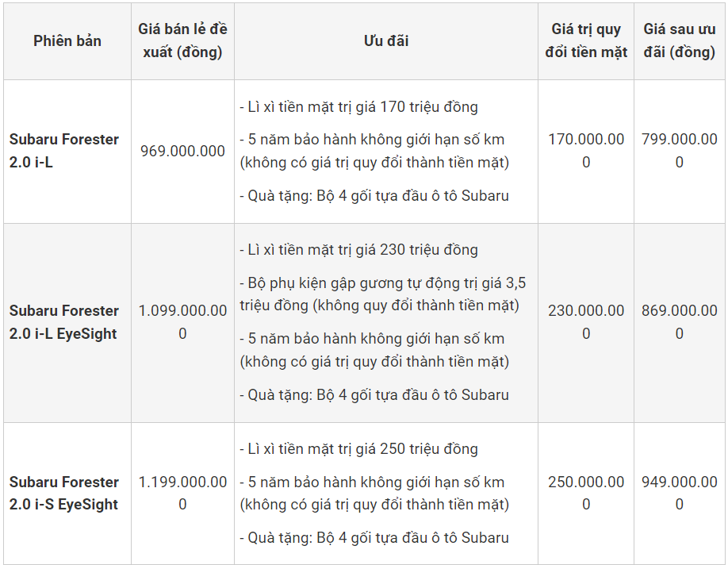Click the "Phiên bản" column header
This screenshot has height=565, width=728.
(x=67, y=41)
